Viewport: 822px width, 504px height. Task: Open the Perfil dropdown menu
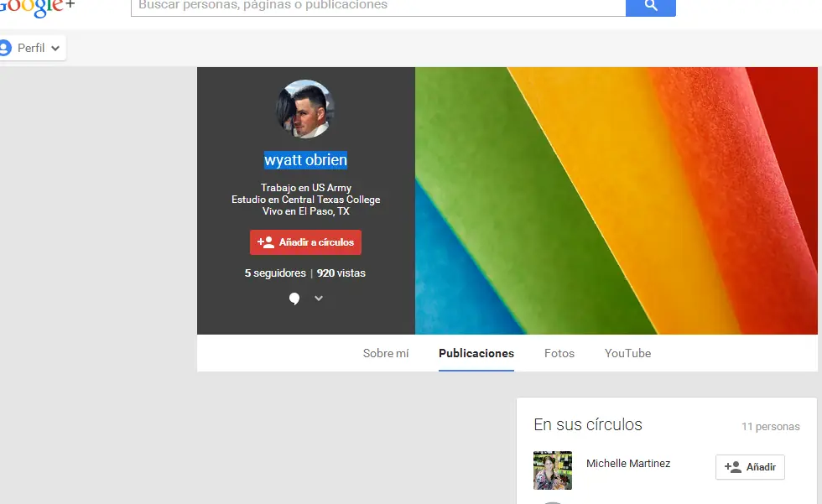(x=33, y=48)
